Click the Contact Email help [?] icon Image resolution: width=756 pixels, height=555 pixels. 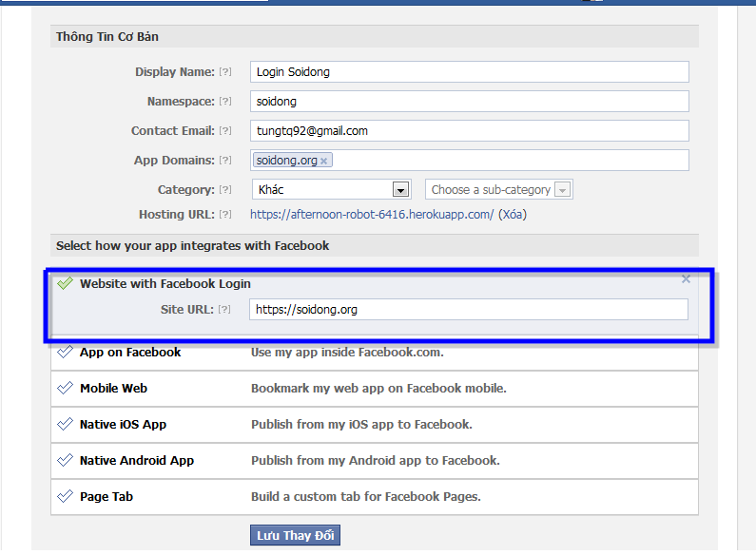225,131
